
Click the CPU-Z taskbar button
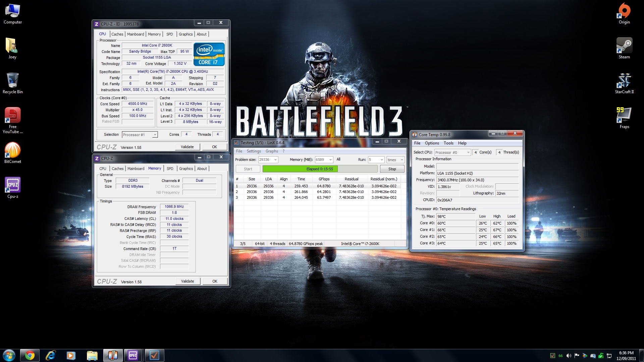tap(133, 355)
